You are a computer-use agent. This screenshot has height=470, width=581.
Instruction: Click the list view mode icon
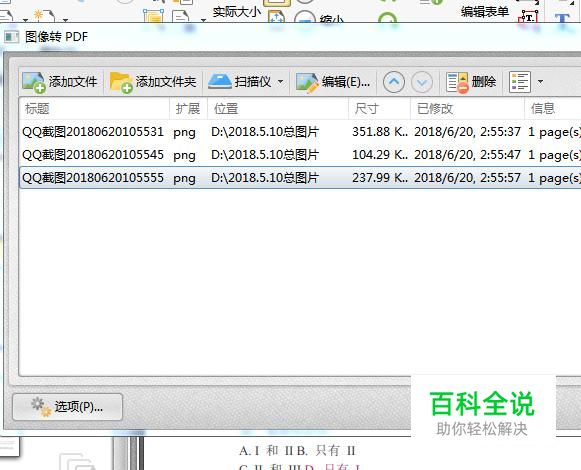[520, 82]
